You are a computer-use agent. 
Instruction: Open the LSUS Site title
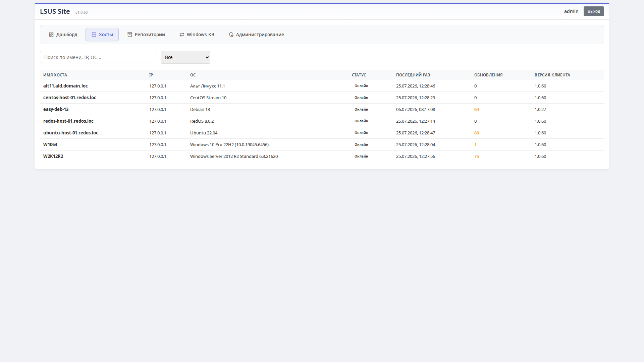coord(55,11)
